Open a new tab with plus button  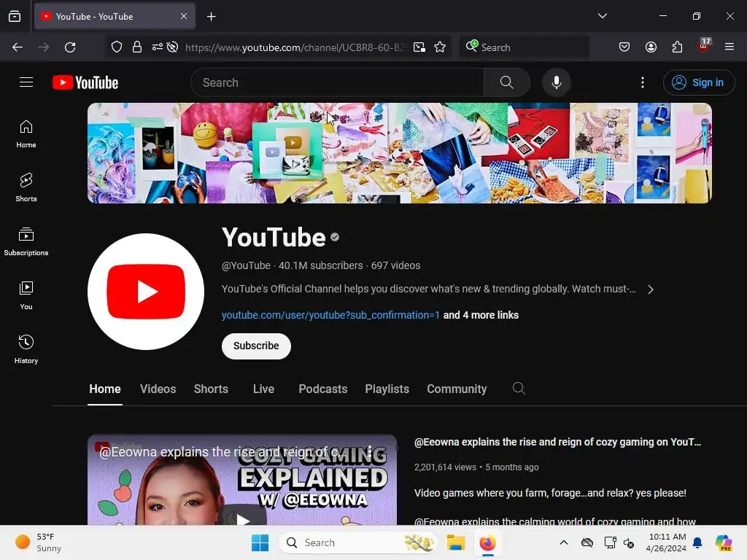[x=211, y=17]
